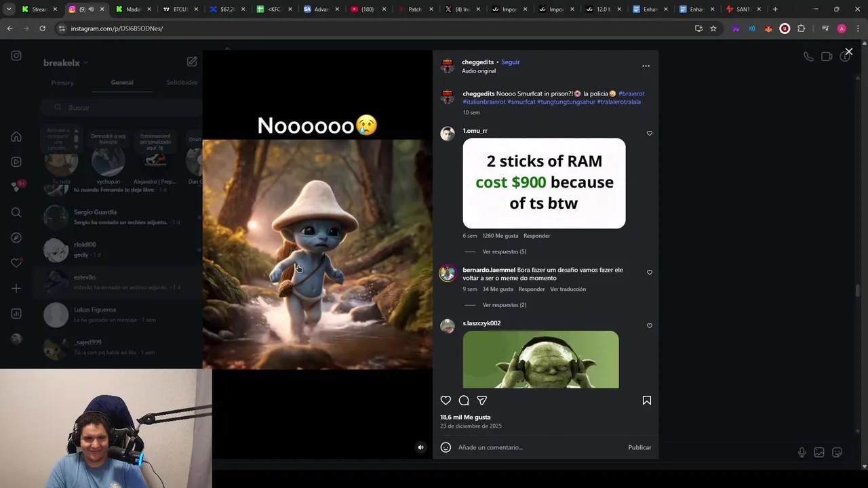Open Search in Instagram sidebar
The width and height of the screenshot is (868, 488).
(x=16, y=213)
